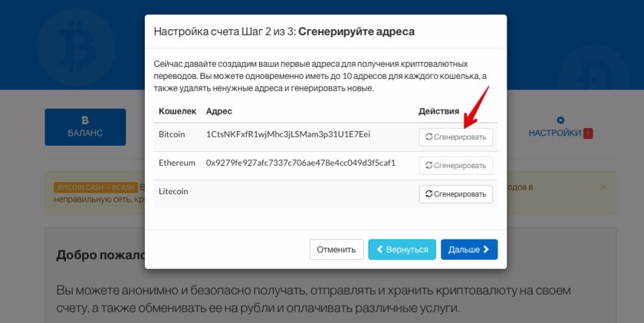Click the Ethereum wallet name cell
Image resolution: width=644 pixels, height=323 pixels.
click(177, 163)
